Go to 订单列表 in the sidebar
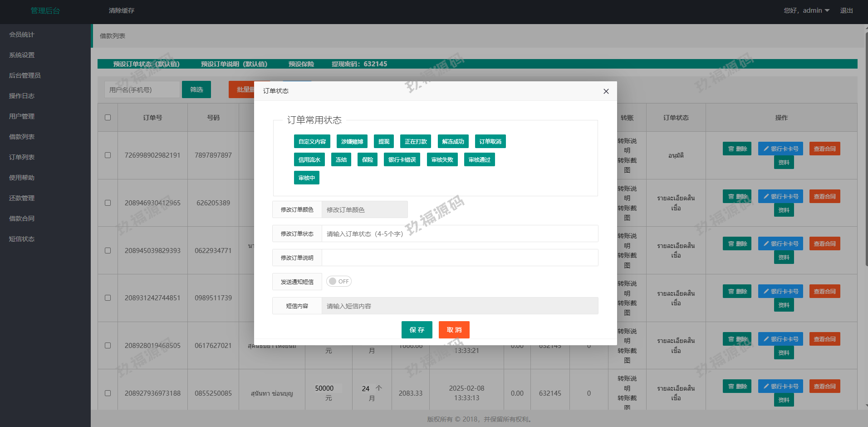The image size is (868, 427). coord(22,157)
